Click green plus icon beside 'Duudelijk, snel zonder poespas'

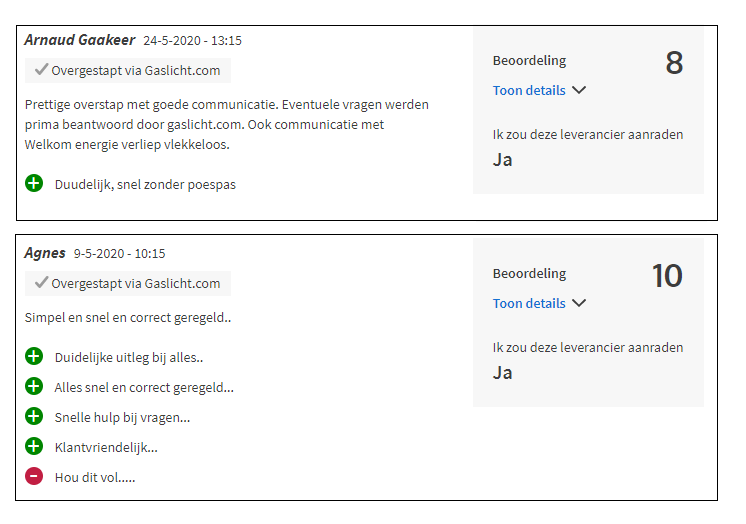(34, 183)
